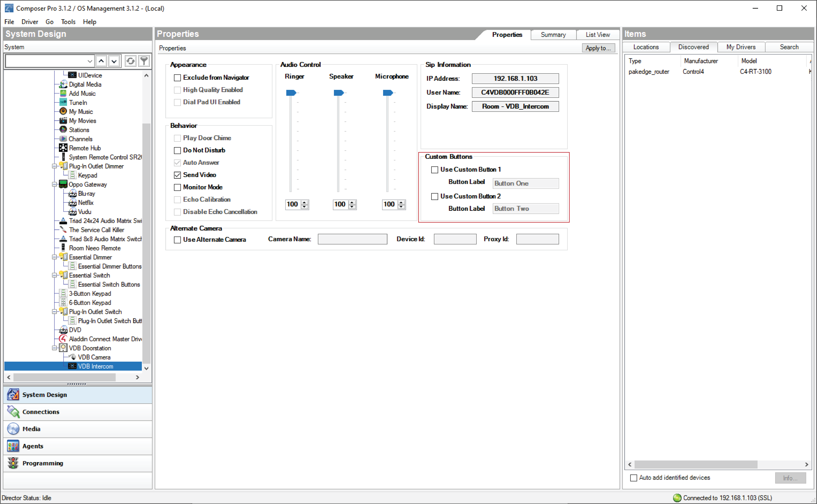817x504 pixels.
Task: Select the Stations icon in tree
Action: (x=63, y=129)
